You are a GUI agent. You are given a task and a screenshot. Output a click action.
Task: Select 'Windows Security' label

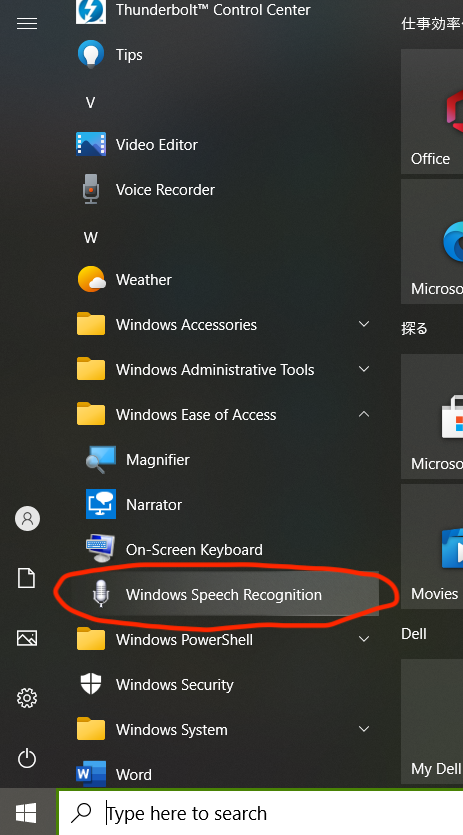(x=175, y=685)
